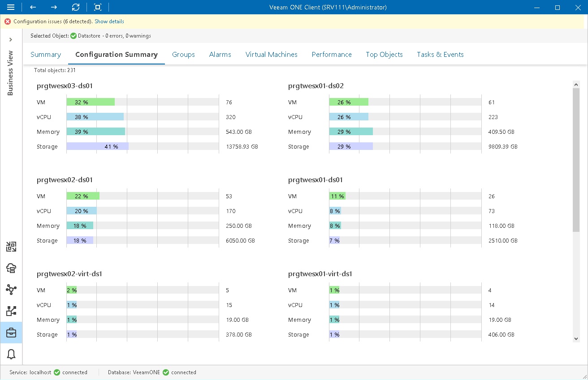Open the Virtual Machines tab
The height and width of the screenshot is (380, 588).
coord(271,54)
